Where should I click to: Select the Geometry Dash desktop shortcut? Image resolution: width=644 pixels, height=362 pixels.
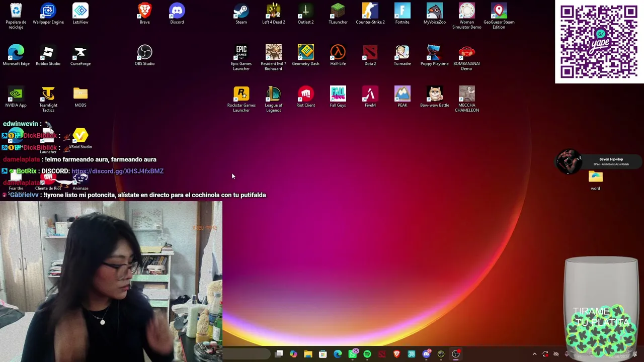coord(306,55)
